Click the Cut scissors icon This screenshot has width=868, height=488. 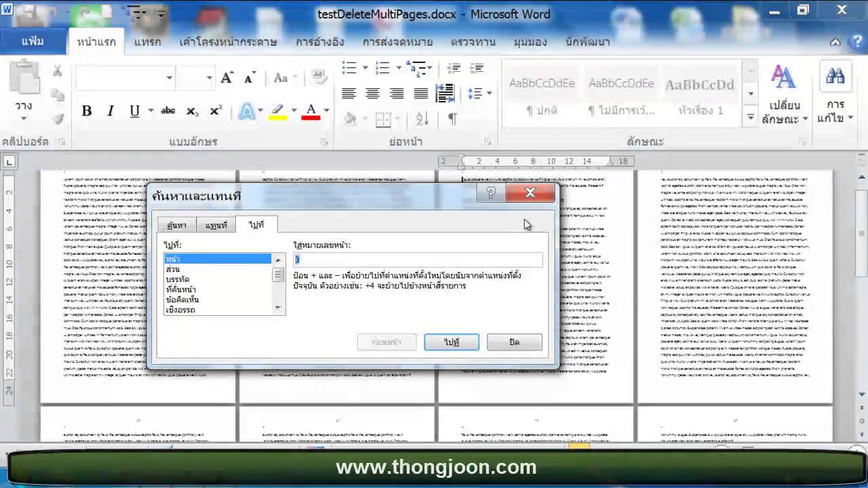tap(57, 71)
